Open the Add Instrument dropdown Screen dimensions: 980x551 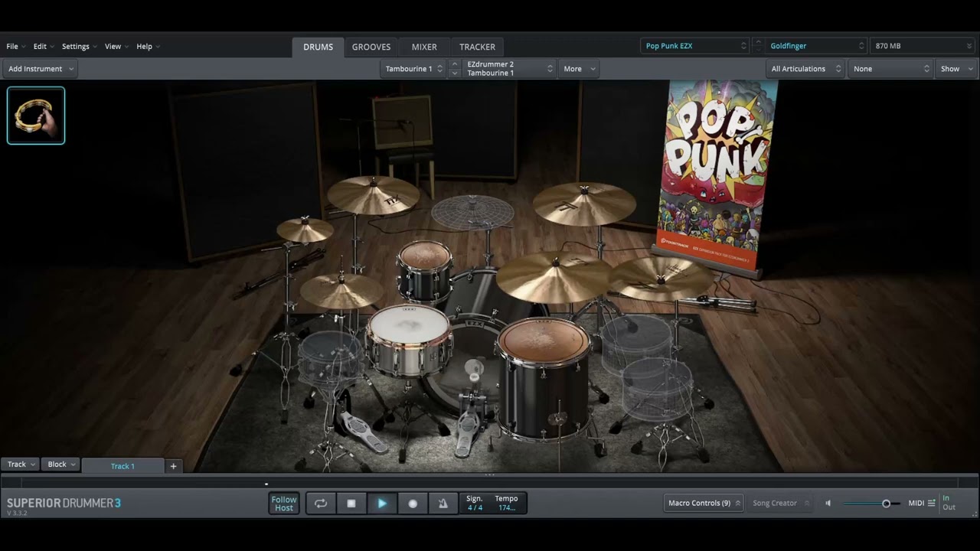(41, 69)
